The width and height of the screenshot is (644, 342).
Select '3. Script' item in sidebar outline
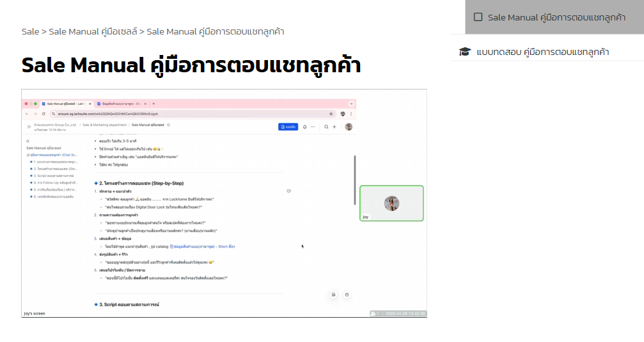point(54,175)
